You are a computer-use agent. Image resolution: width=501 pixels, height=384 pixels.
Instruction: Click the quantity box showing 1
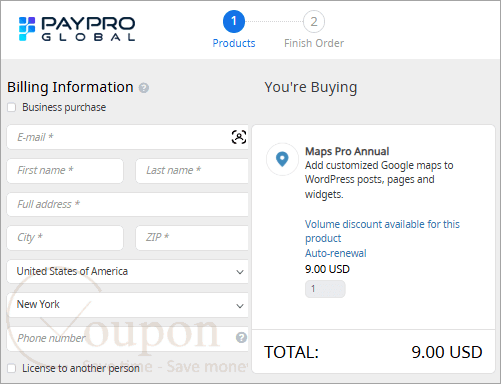325,289
